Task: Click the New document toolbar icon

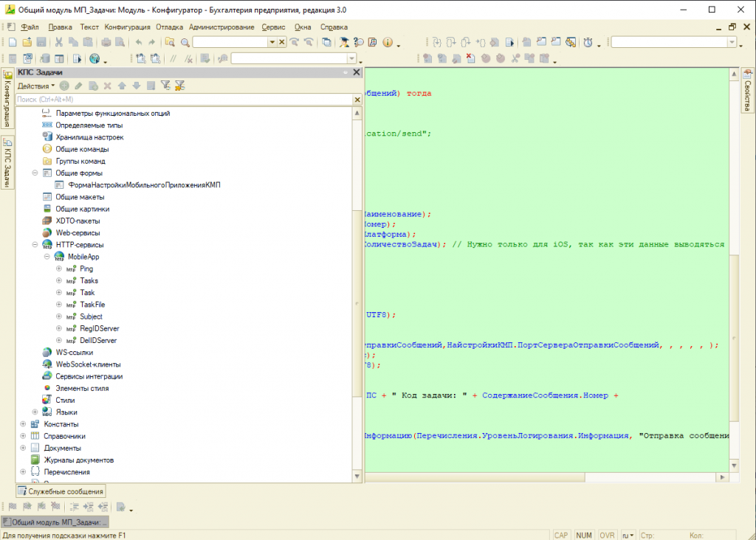Action: (x=12, y=43)
